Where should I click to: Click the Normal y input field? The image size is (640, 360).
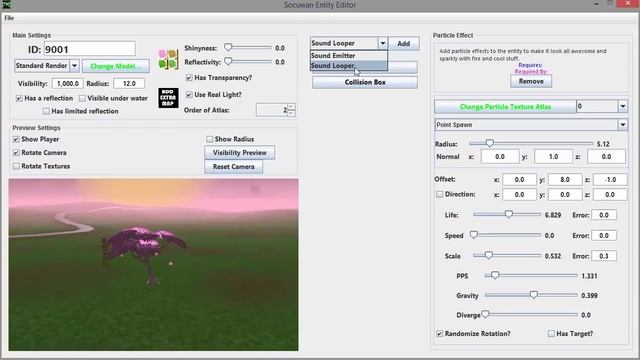[553, 157]
